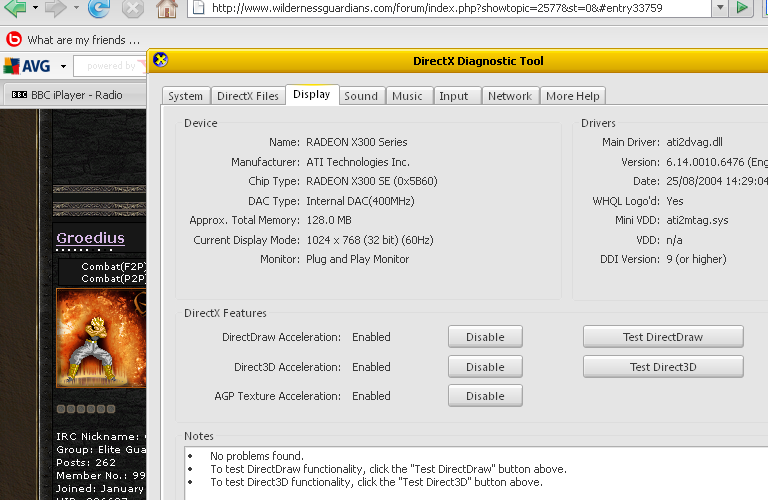
Task: Click the '9 (or higher)' DDI version
Action: (x=696, y=259)
